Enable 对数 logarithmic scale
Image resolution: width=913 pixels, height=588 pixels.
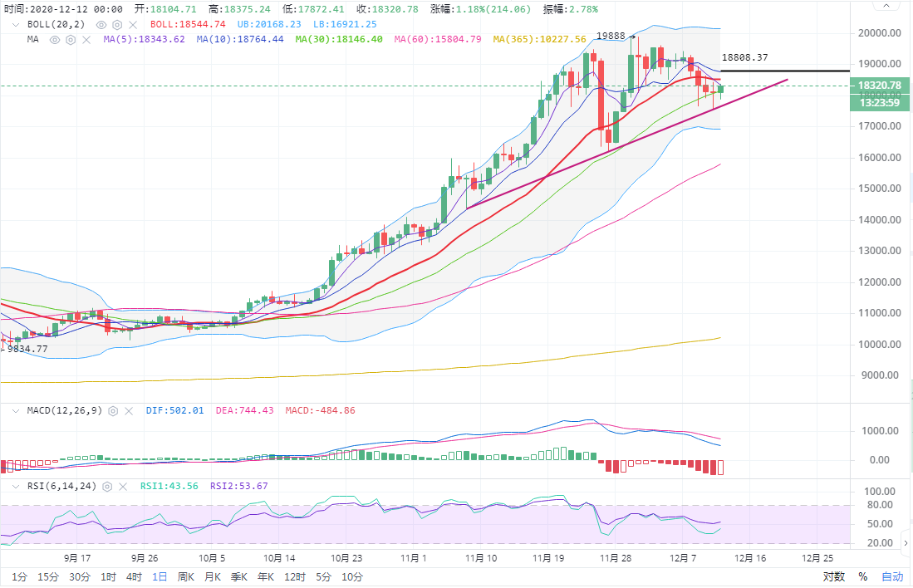pos(833,576)
